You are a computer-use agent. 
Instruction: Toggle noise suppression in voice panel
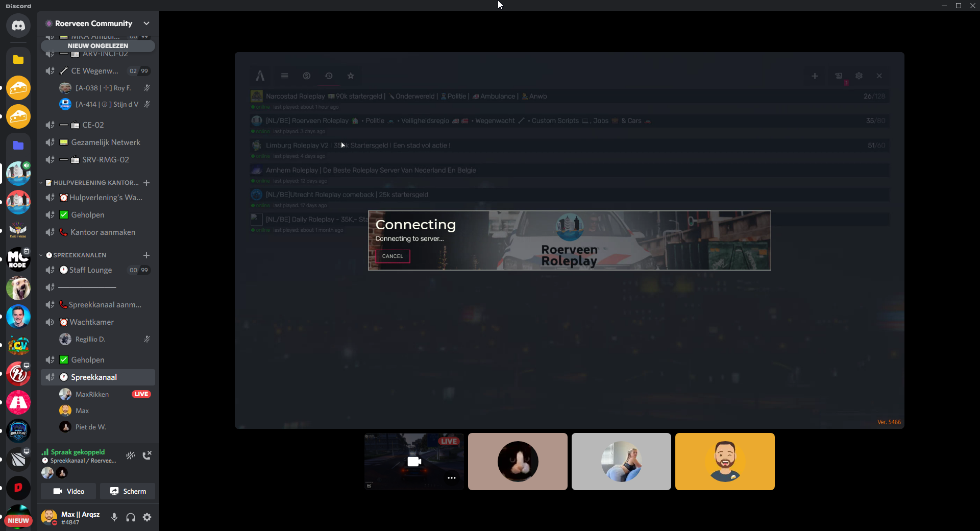click(131, 455)
